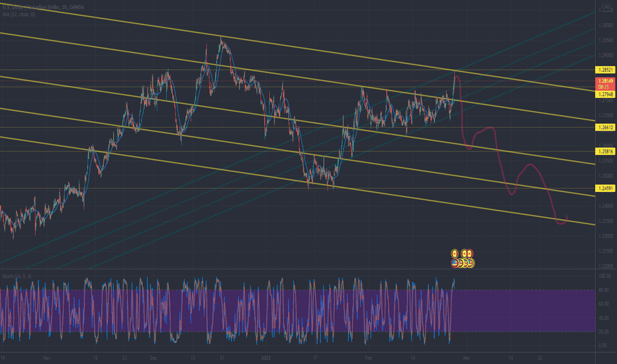Click the Nov date label on time axis

[x=47, y=358]
